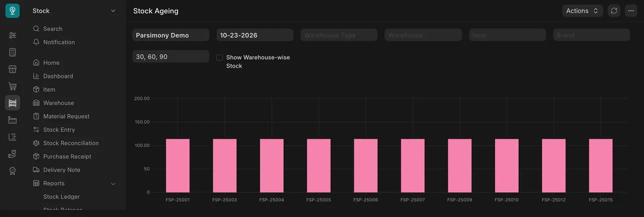Screen dimensions: 644x217
Task: Click the 30, 60, 90 ageing range field
Action: tap(171, 56)
